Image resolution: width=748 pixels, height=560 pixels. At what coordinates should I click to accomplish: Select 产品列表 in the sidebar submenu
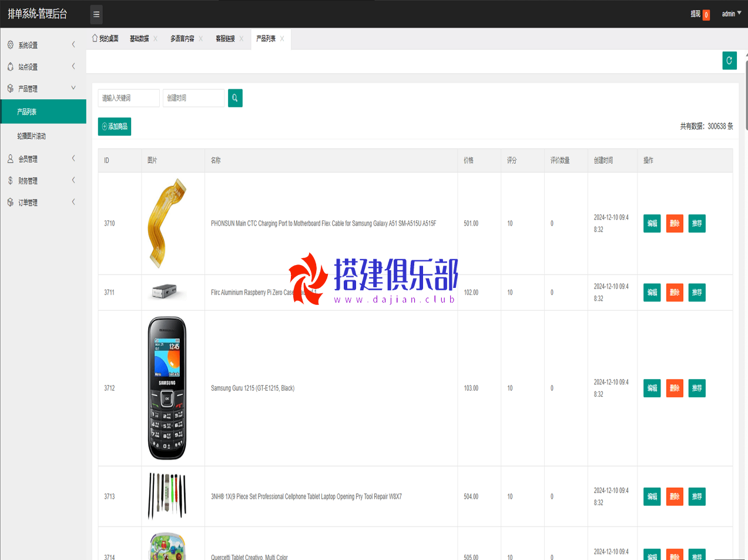point(43,112)
